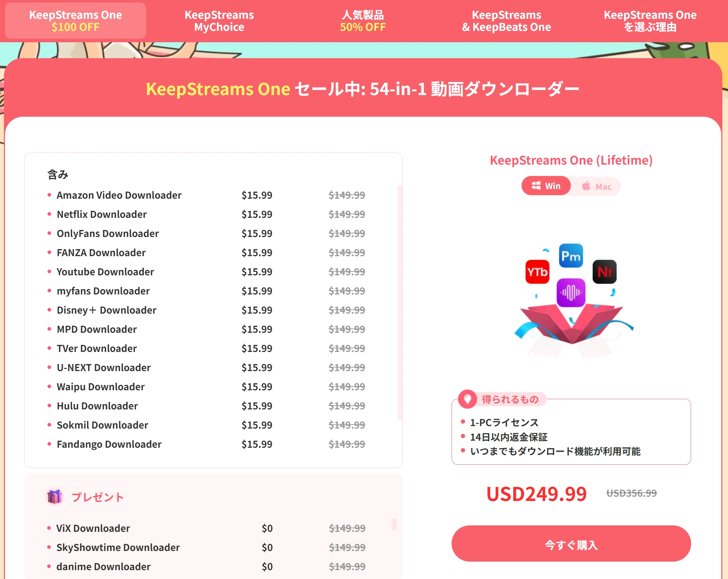Click Amazon Video Downloader list item
Viewport: 728px width, 579px height.
(119, 195)
